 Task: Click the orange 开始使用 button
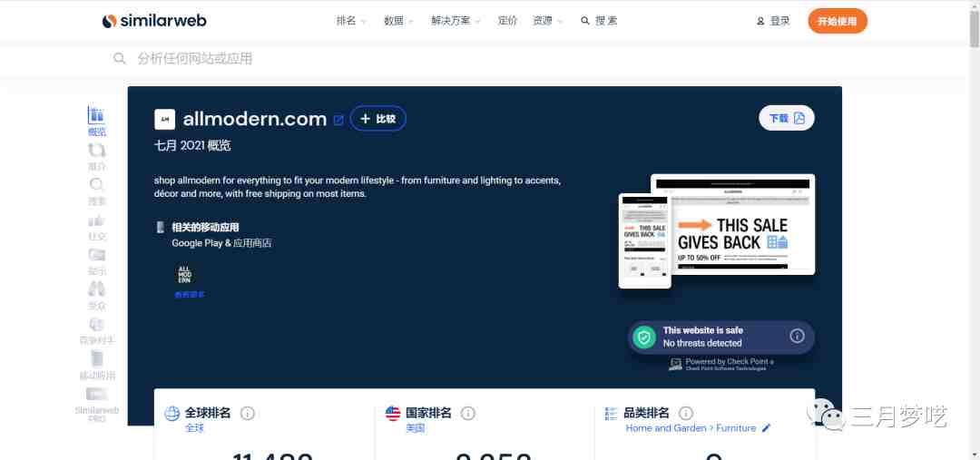[x=838, y=21]
